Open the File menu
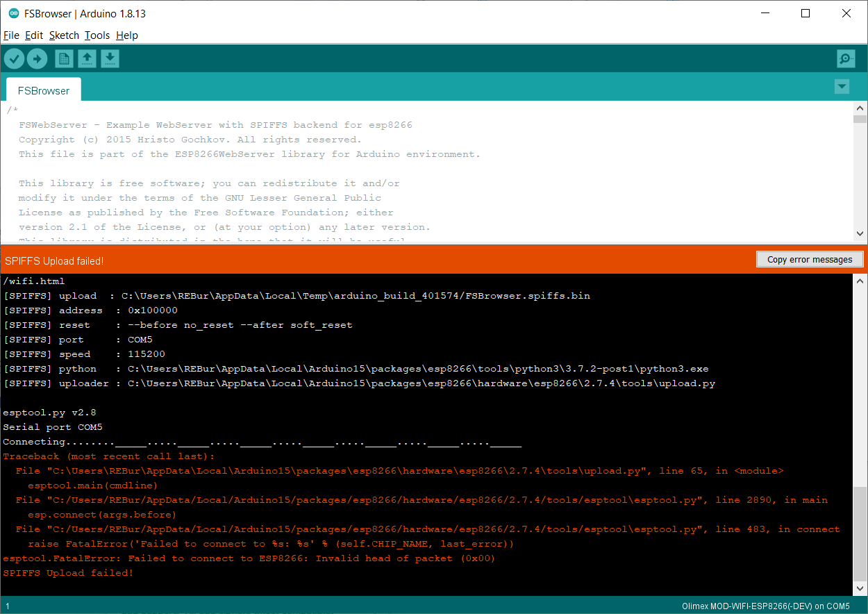This screenshot has width=868, height=614. pos(11,35)
